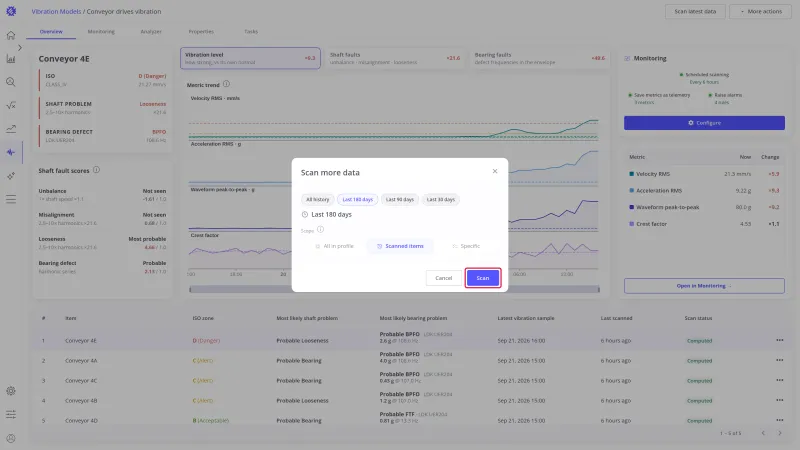Expand the sidebar with chevron arrow

click(20, 47)
